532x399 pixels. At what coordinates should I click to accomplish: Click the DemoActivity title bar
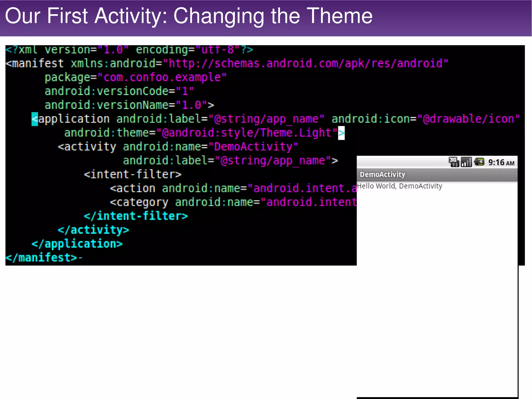click(437, 174)
